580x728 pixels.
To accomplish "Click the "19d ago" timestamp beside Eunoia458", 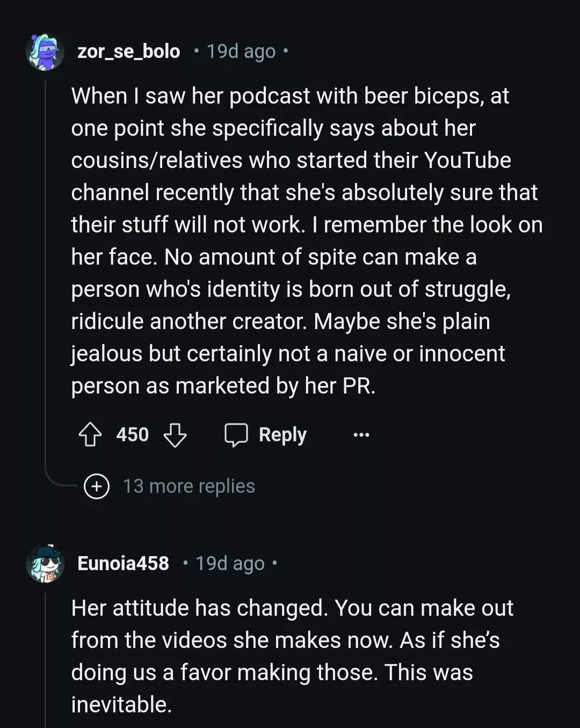I will click(230, 563).
